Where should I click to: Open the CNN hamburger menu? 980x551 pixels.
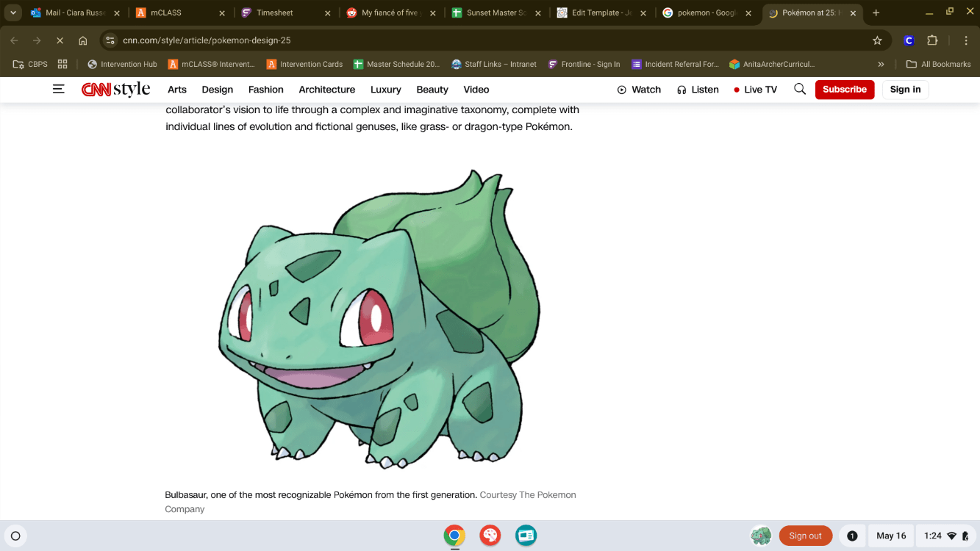tap(59, 89)
